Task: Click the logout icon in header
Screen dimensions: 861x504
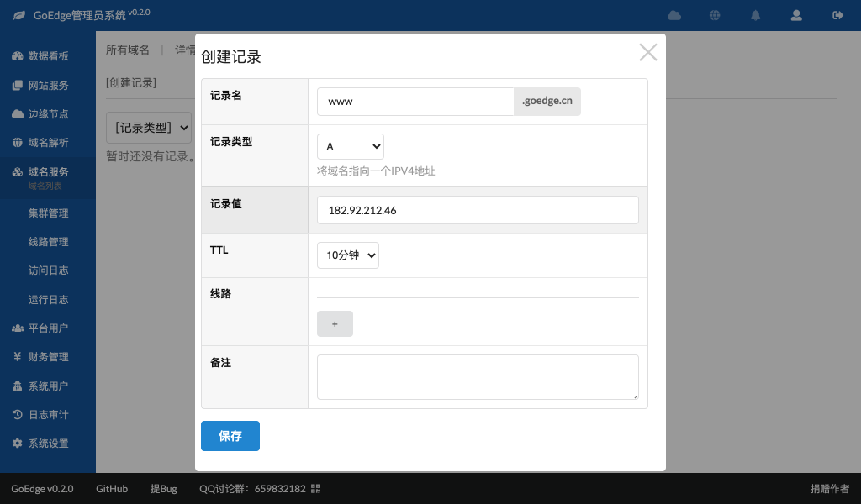Action: click(837, 15)
